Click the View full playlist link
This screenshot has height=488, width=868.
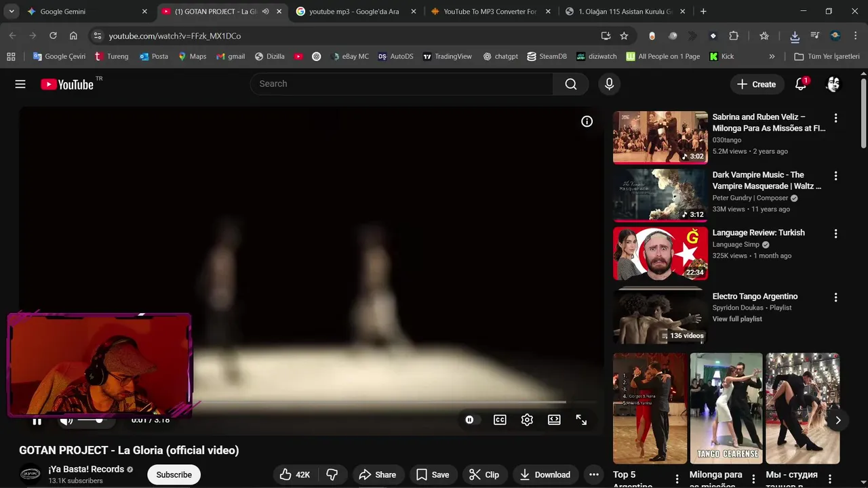pyautogui.click(x=737, y=319)
